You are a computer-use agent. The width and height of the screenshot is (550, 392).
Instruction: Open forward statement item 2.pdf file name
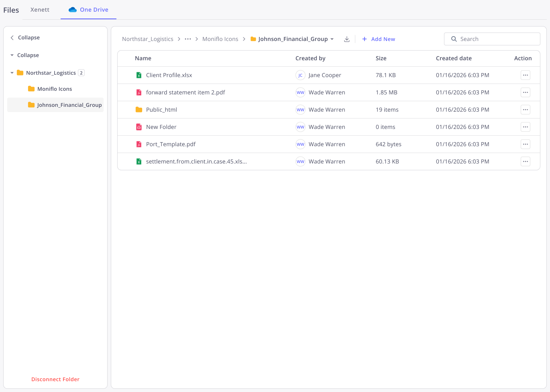point(185,92)
